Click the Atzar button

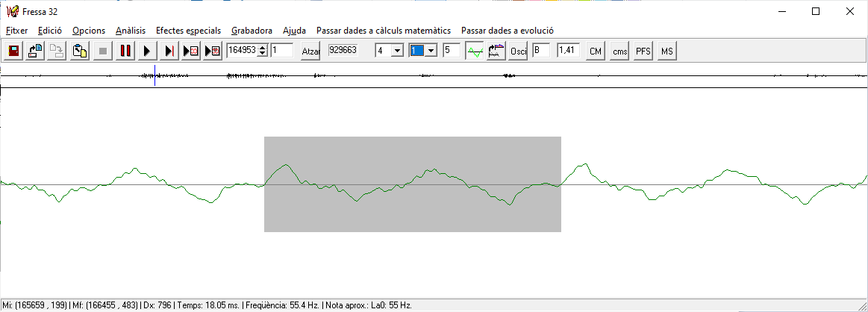pos(310,52)
